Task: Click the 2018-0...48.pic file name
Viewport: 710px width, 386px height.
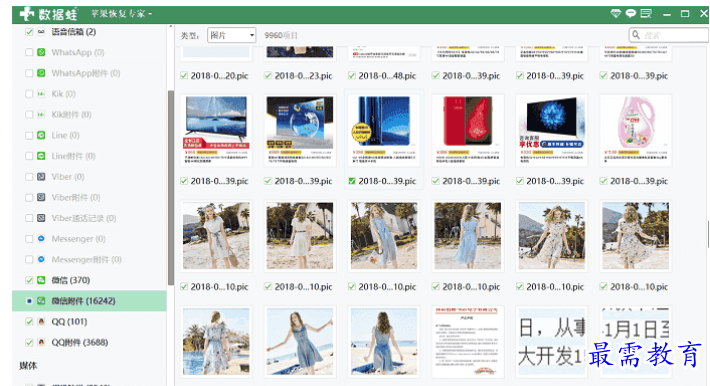Action: (x=387, y=76)
